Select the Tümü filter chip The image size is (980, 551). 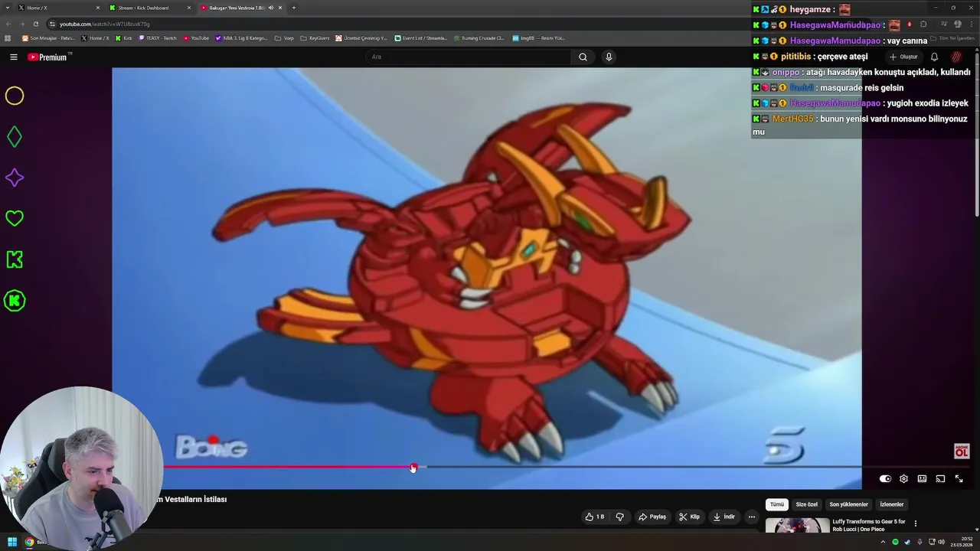777,504
